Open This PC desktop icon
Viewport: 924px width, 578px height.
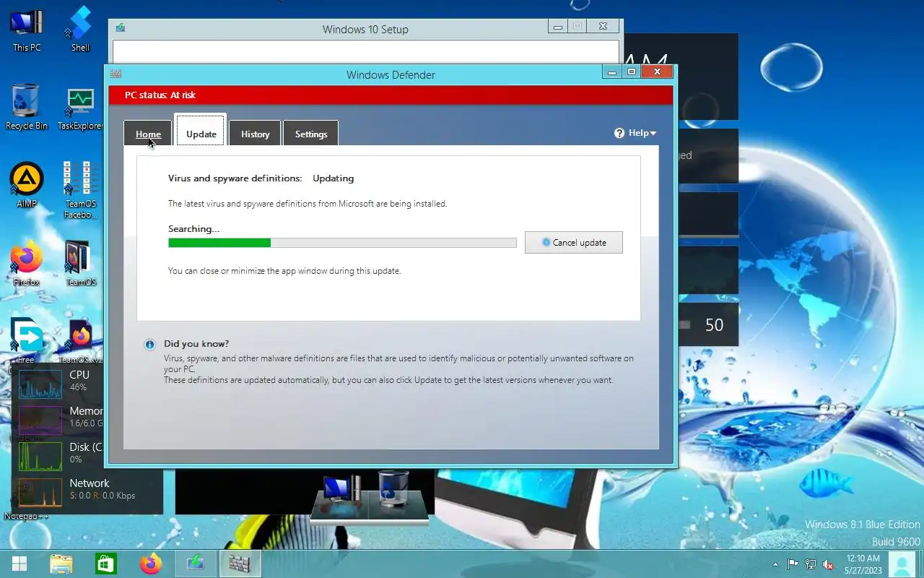tap(27, 30)
